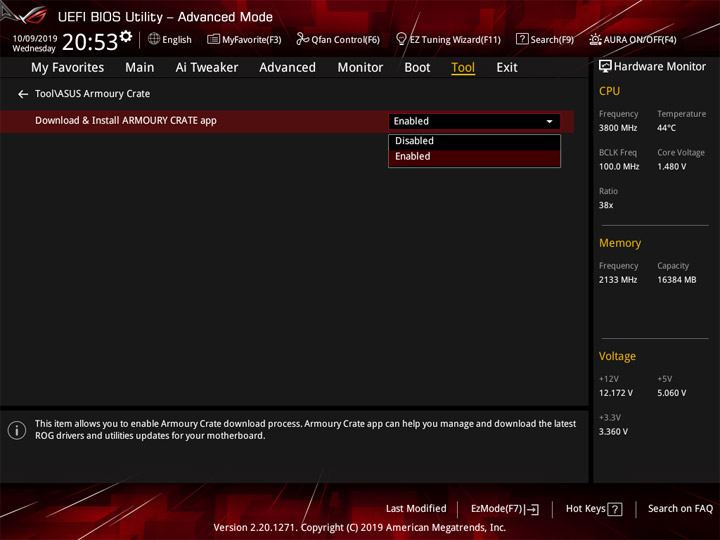Click AURA ON/OFF(F4) label
Screen dimensions: 720x540
[x=640, y=40]
